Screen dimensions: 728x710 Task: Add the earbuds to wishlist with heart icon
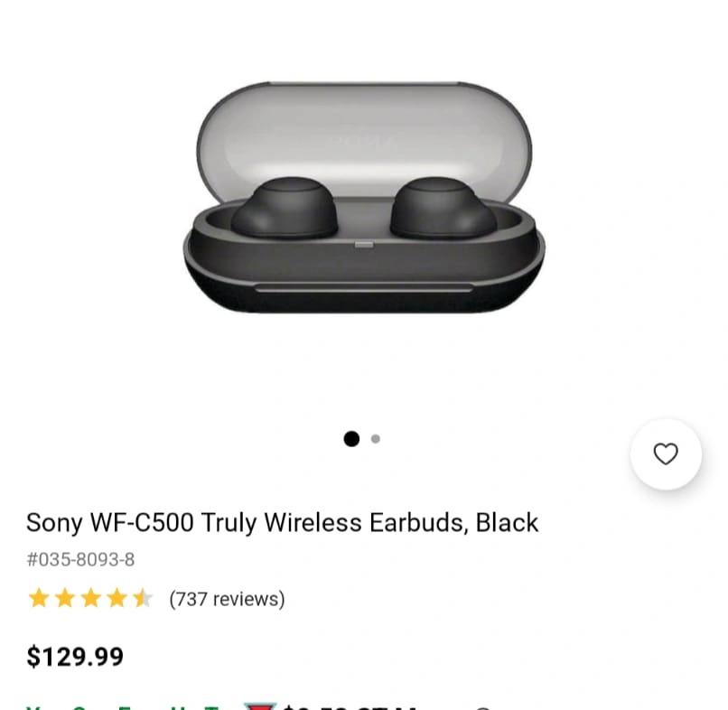coord(666,454)
